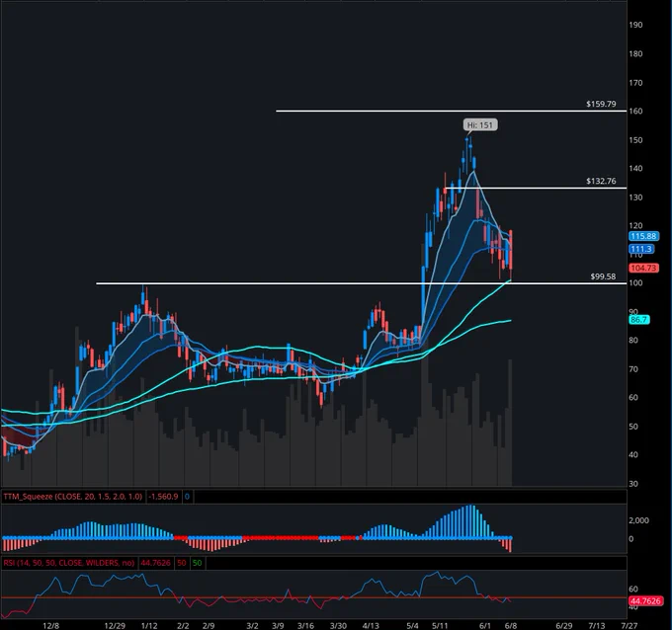
Task: Click 170 on the price axis
Action: point(635,83)
